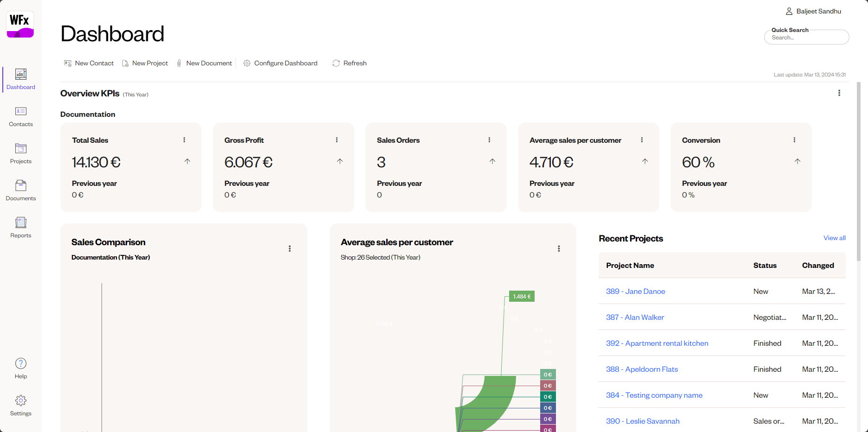
Task: Open Average sales per customer KPI card menu
Action: pos(642,140)
